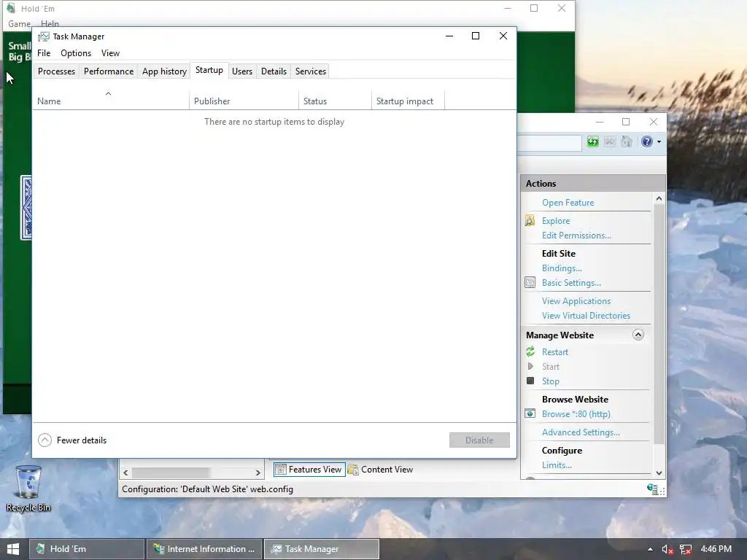Sort by the Name column header
747x560 pixels.
[111, 101]
